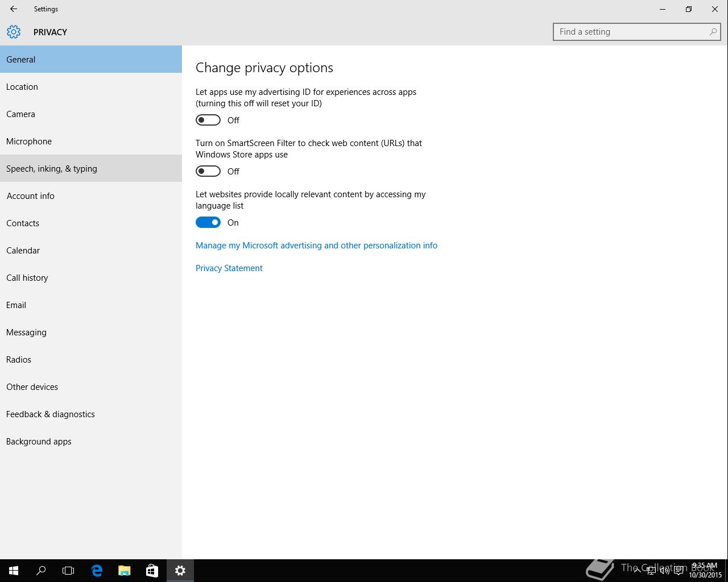Screen dimensions: 728x582
Task: Click the 'Turn on SmartScreen Filter' description
Action: click(x=309, y=149)
